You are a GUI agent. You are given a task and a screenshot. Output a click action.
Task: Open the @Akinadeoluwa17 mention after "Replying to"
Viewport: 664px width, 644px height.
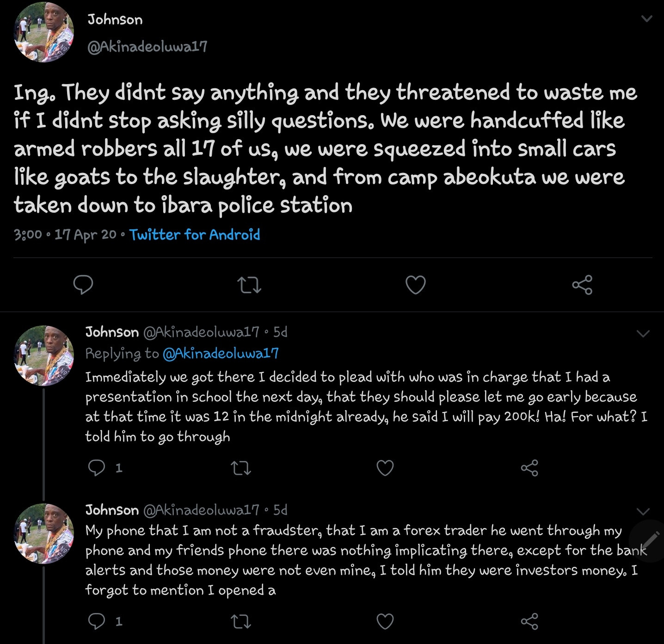pyautogui.click(x=221, y=353)
